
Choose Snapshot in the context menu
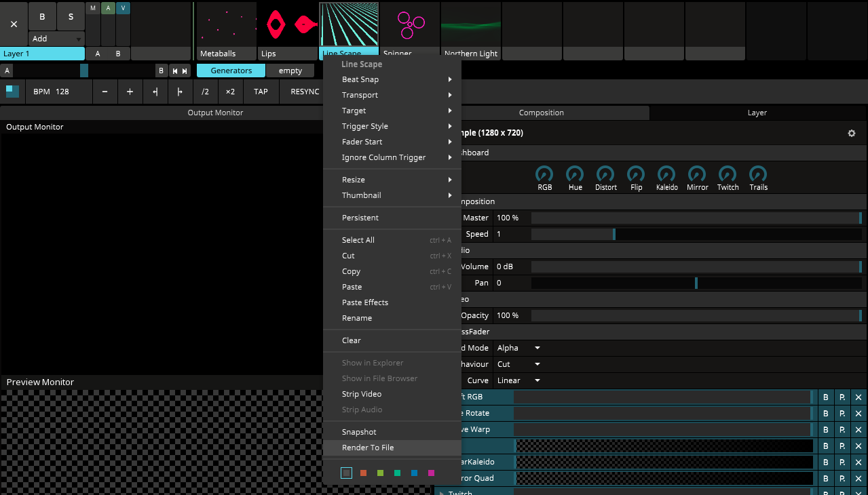[x=392, y=432]
